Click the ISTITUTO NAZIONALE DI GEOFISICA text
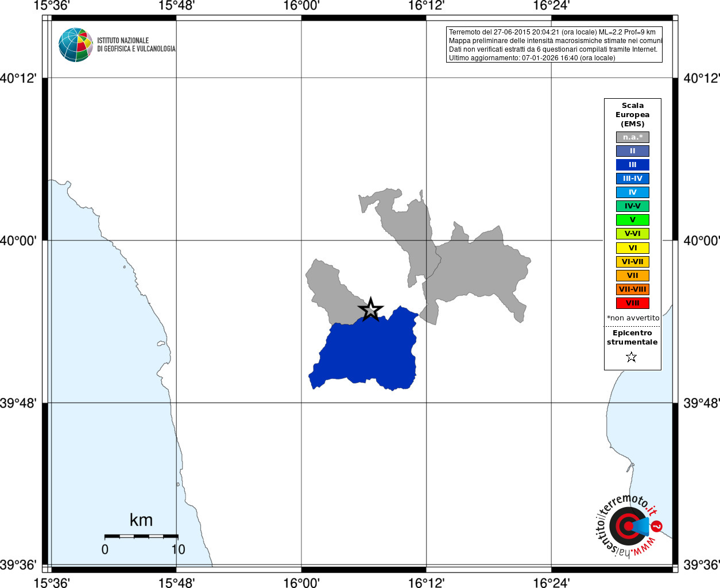The image size is (720, 588). tap(136, 45)
